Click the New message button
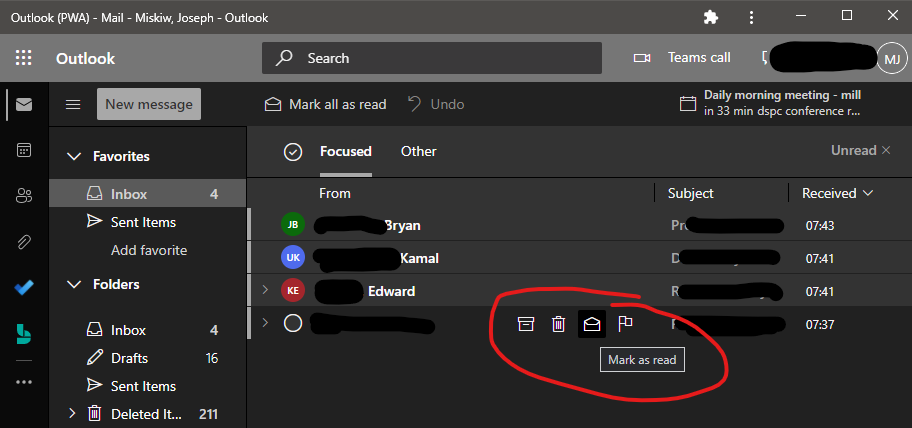 coord(149,104)
